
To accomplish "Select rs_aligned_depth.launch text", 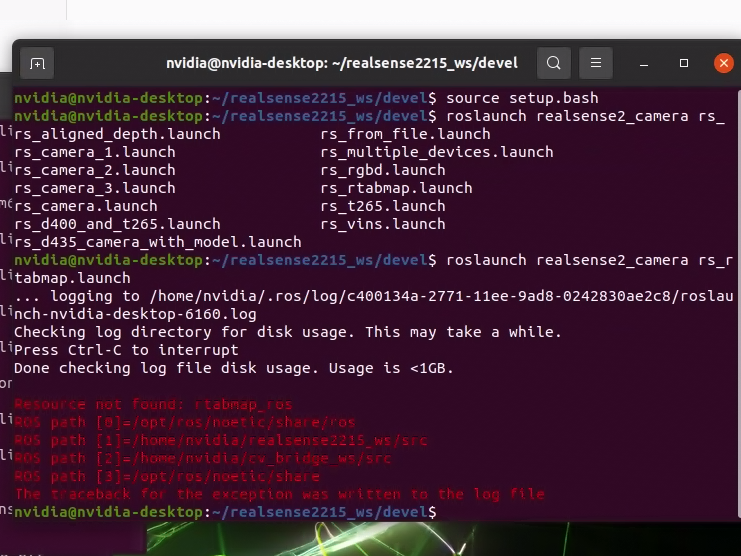I will [117, 134].
